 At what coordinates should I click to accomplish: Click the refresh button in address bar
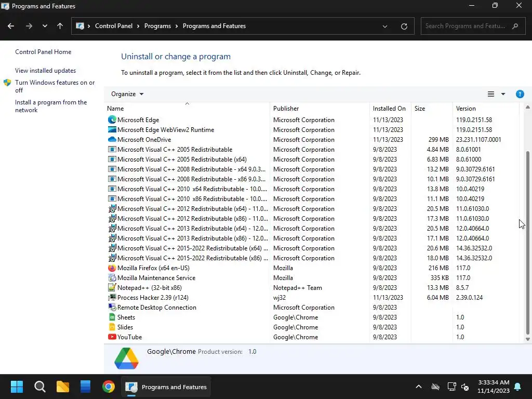(404, 26)
